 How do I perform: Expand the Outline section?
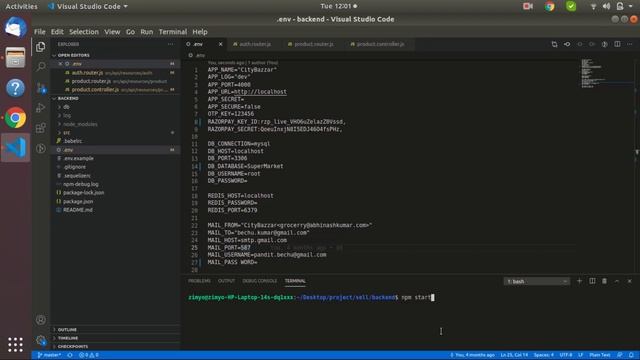pos(67,329)
